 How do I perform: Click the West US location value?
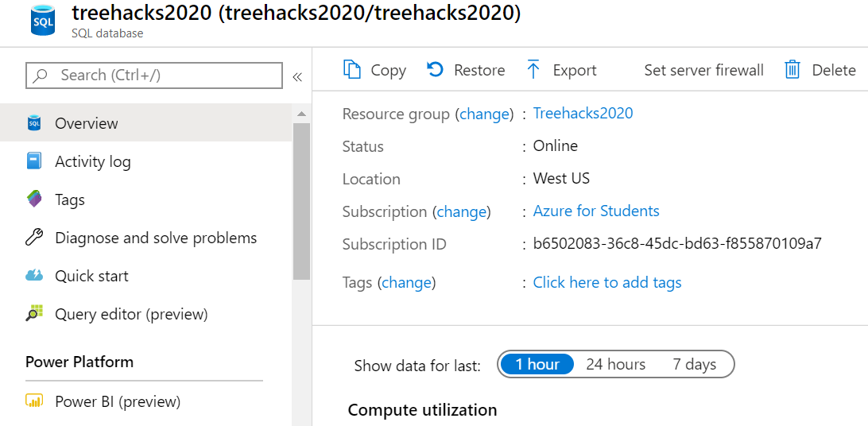[x=561, y=178]
